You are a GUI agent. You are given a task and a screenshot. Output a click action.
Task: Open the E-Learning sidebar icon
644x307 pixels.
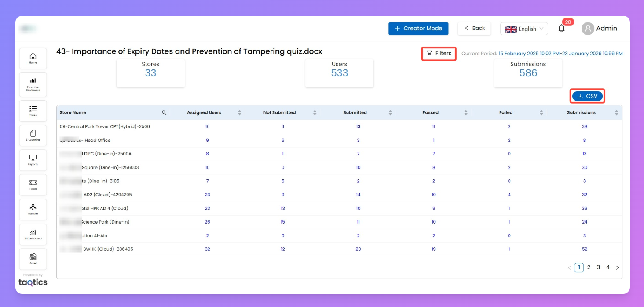click(x=33, y=135)
